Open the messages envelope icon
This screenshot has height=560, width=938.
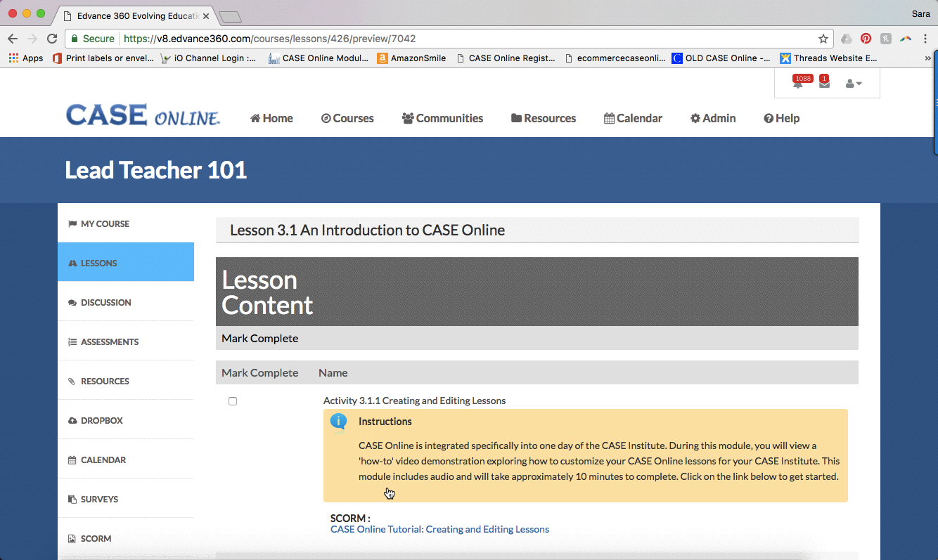click(x=824, y=84)
